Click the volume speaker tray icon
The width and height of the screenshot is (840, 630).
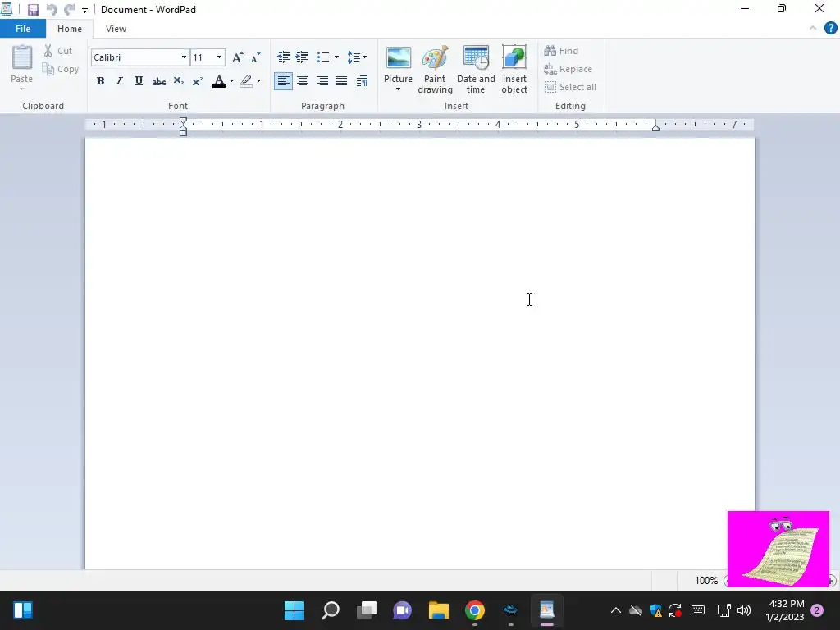(x=744, y=610)
